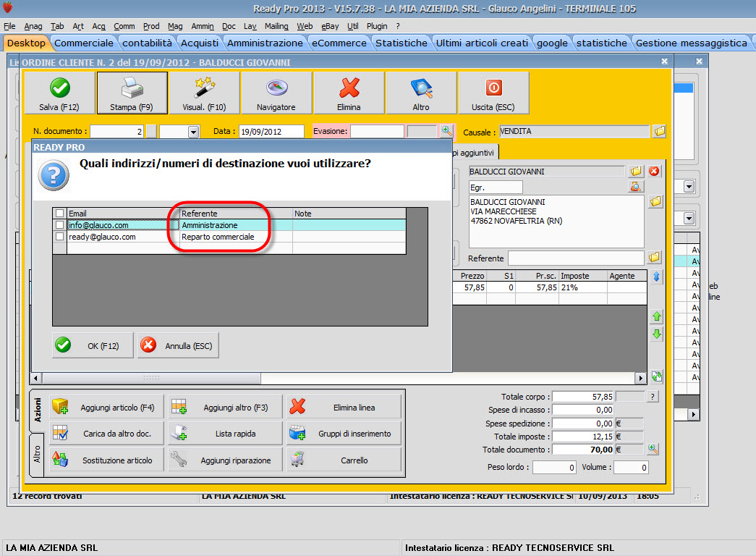756x556 pixels.
Task: Click the blue up-down arrow icon
Action: (x=656, y=277)
